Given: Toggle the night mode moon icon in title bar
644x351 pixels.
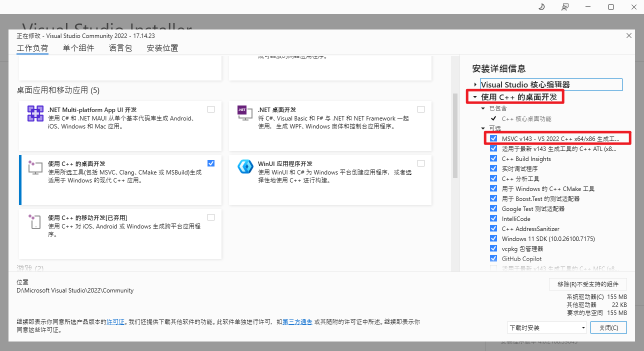Looking at the screenshot, I should click(x=541, y=7).
